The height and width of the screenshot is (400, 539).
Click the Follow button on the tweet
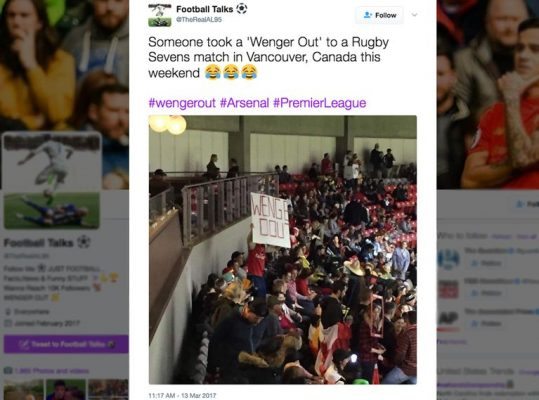(380, 15)
